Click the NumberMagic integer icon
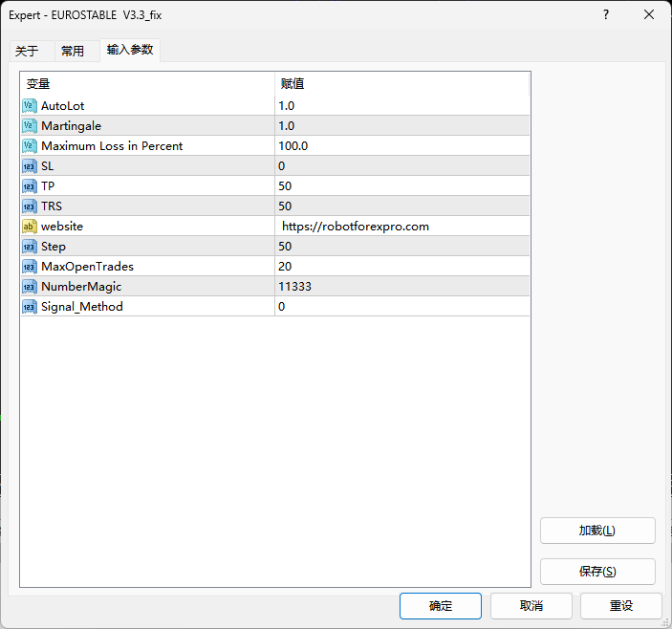Screen dimensions: 672x629 (29, 286)
